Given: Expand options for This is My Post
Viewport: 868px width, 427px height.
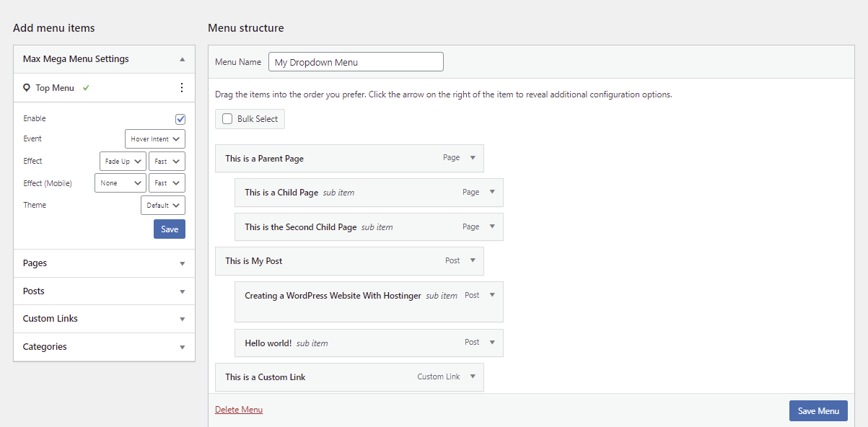Looking at the screenshot, I should (473, 260).
